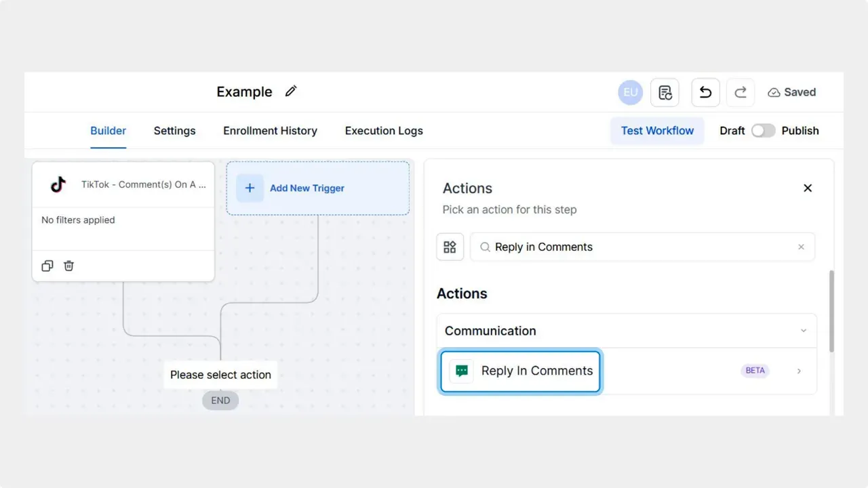Screen dimensions: 868x488
Task: Duplicate the TikTok trigger using copy icon
Action: [47, 266]
